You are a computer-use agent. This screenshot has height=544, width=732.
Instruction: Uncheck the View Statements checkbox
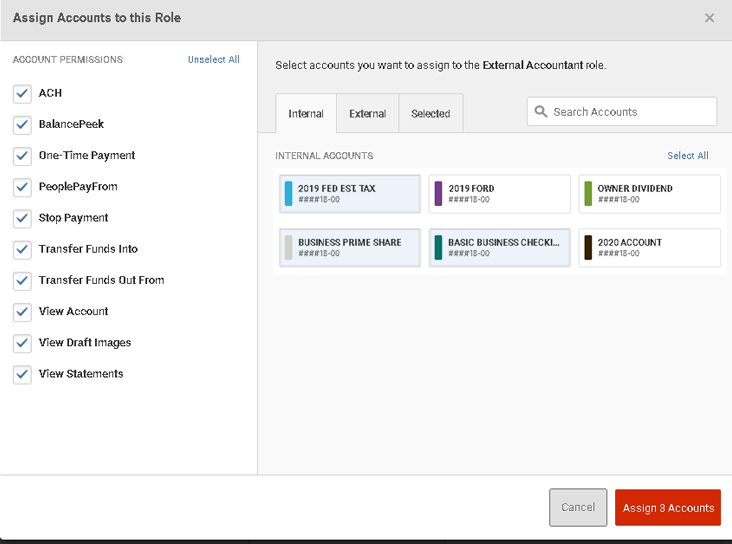coord(22,374)
